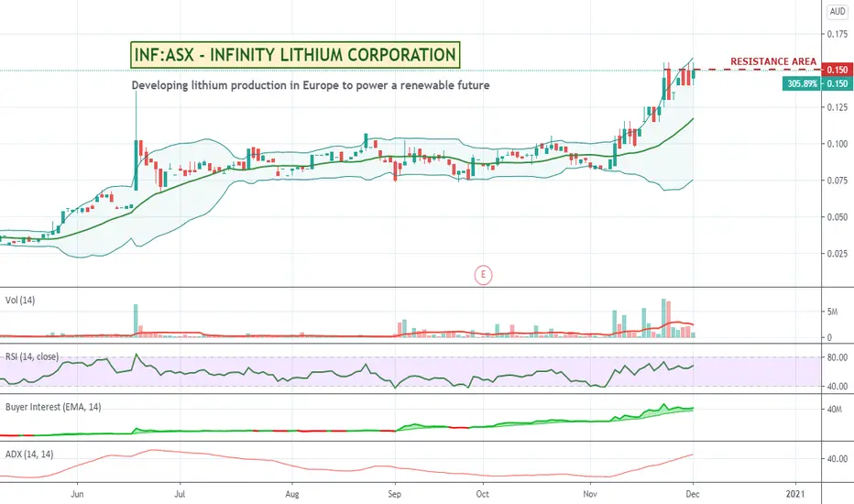Click the Vol (14) indicator label
Viewport: 854px width, 504px height.
(x=20, y=301)
